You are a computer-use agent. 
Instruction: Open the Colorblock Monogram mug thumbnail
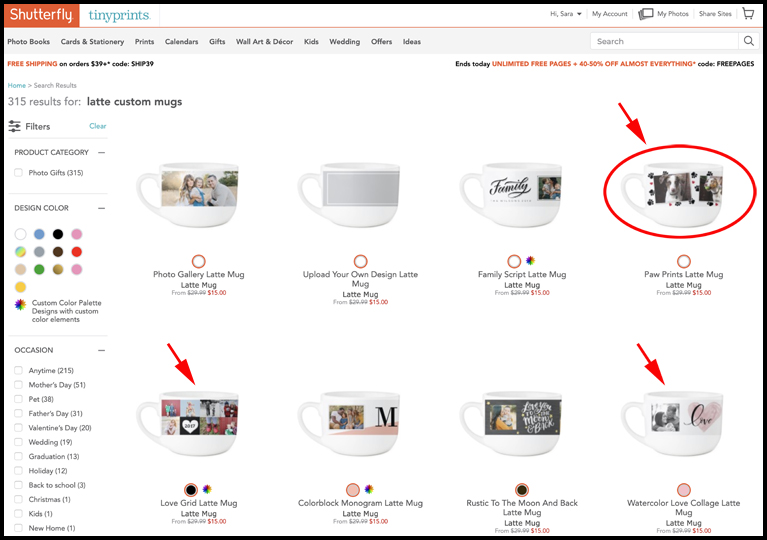click(350, 423)
